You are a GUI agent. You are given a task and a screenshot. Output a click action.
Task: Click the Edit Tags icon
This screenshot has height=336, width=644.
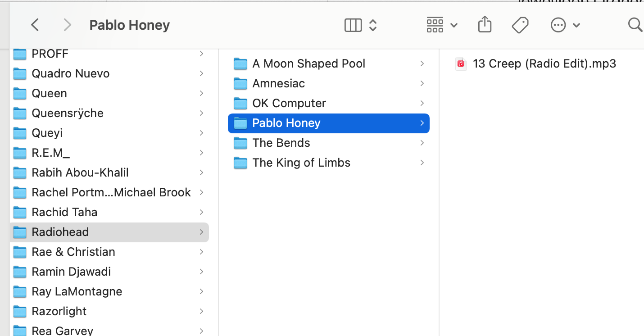pos(520,25)
